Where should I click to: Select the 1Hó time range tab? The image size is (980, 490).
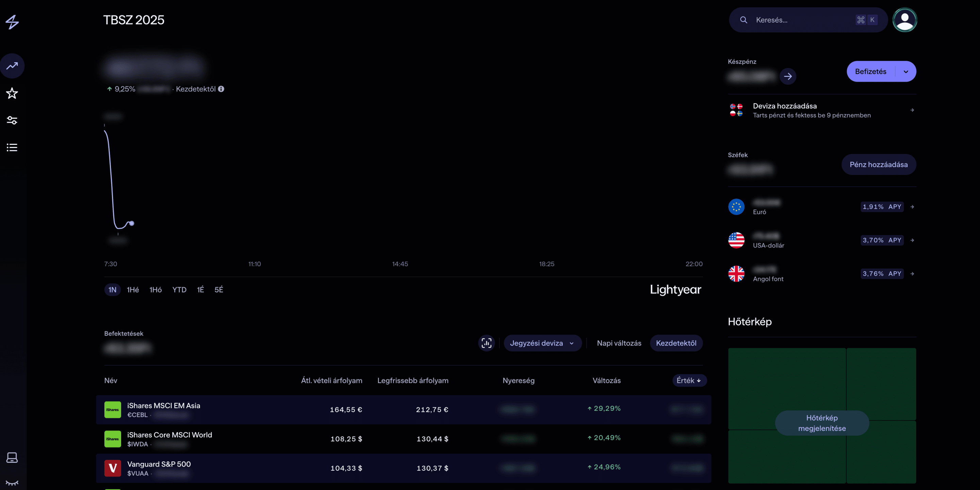(155, 290)
